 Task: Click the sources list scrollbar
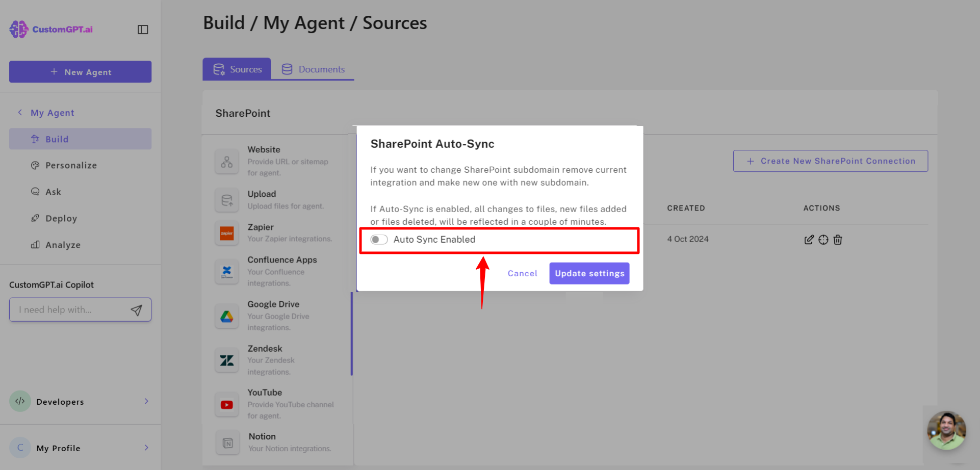pyautogui.click(x=351, y=333)
